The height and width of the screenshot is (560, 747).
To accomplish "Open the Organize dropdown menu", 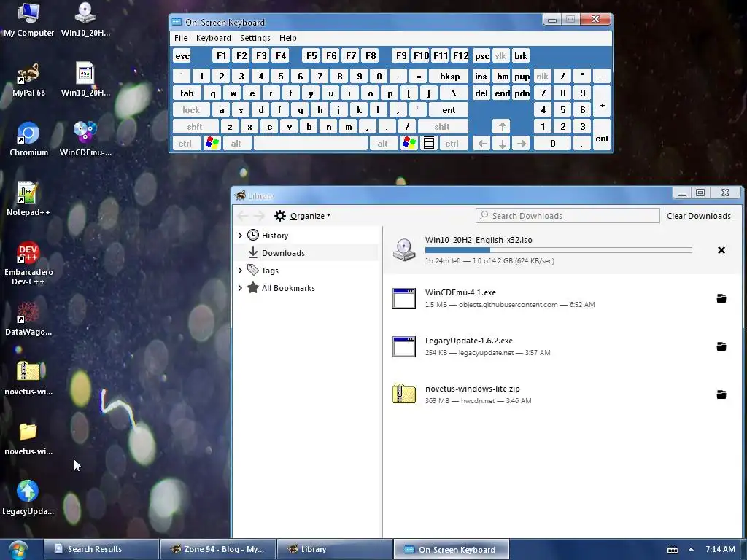I will pyautogui.click(x=310, y=216).
